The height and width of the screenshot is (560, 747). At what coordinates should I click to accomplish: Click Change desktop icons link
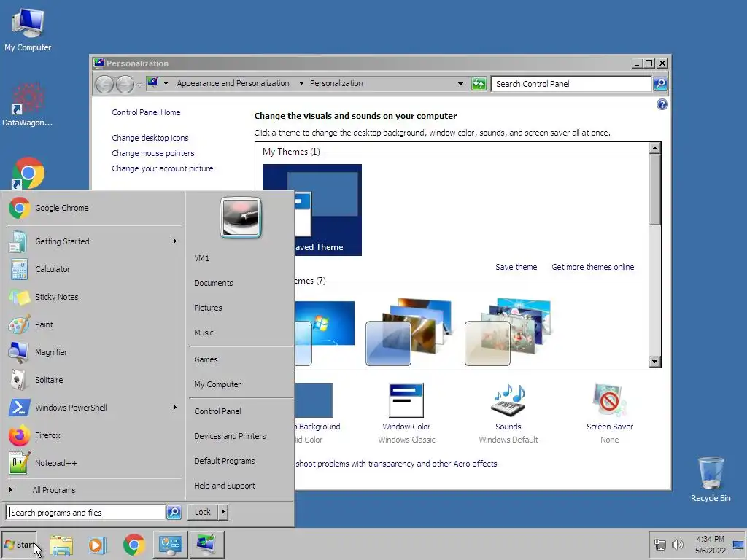(150, 138)
